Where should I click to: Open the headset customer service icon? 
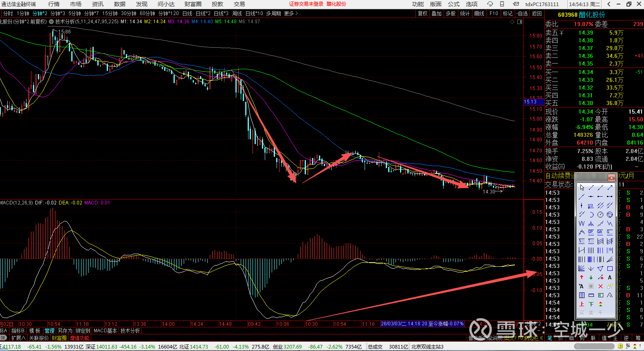click(x=490, y=4)
